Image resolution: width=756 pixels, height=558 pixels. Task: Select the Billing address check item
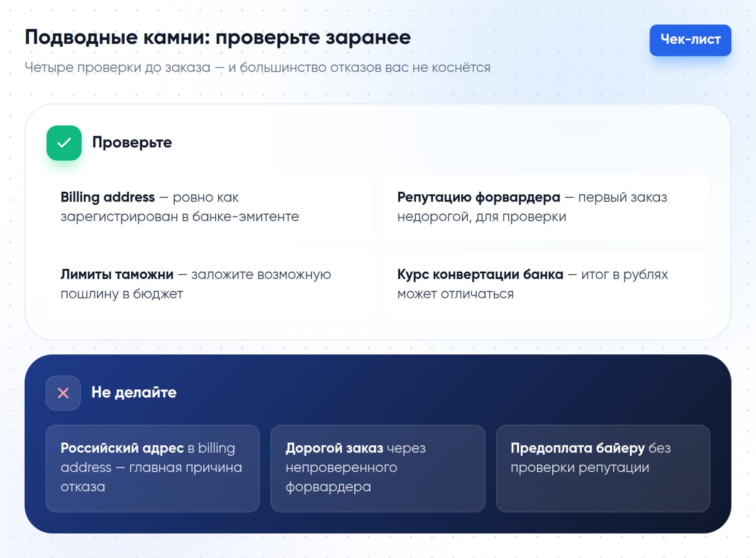(209, 207)
